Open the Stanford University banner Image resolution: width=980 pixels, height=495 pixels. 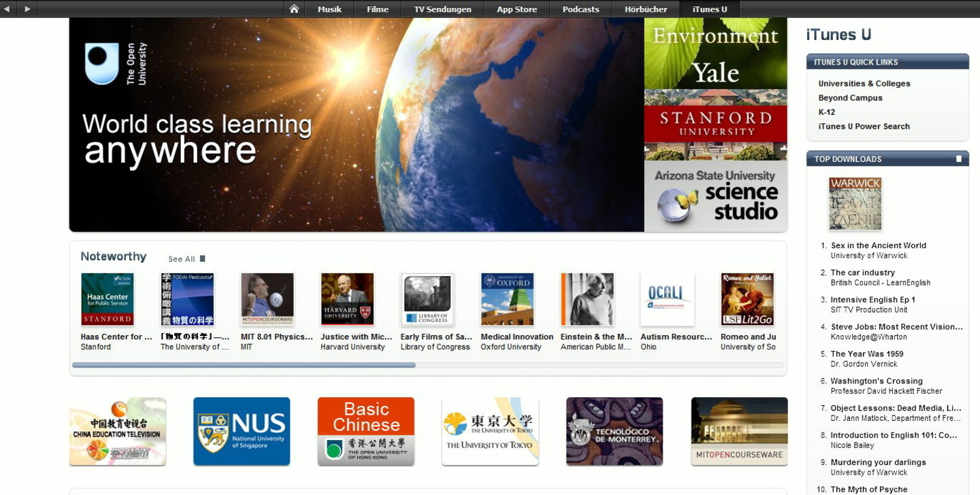click(715, 124)
